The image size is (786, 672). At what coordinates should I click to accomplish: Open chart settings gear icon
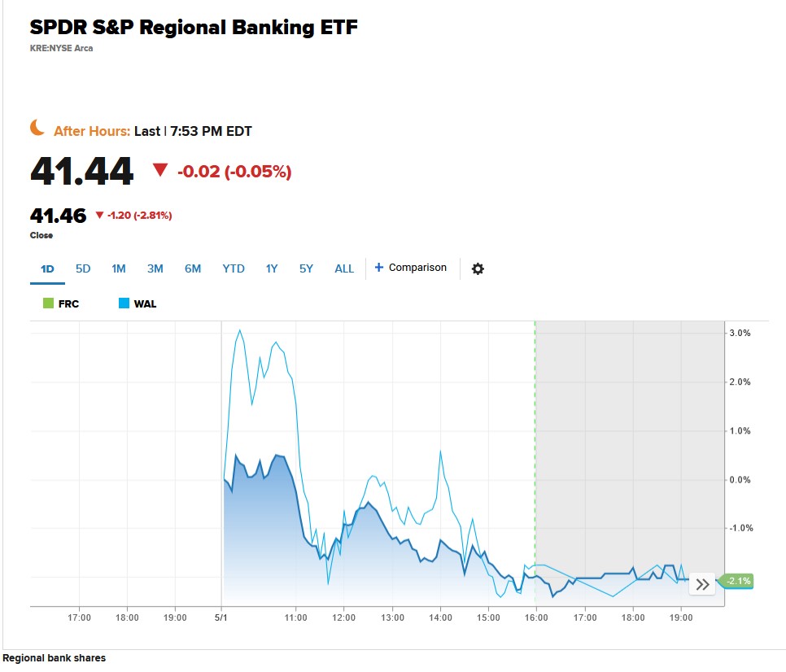478,268
